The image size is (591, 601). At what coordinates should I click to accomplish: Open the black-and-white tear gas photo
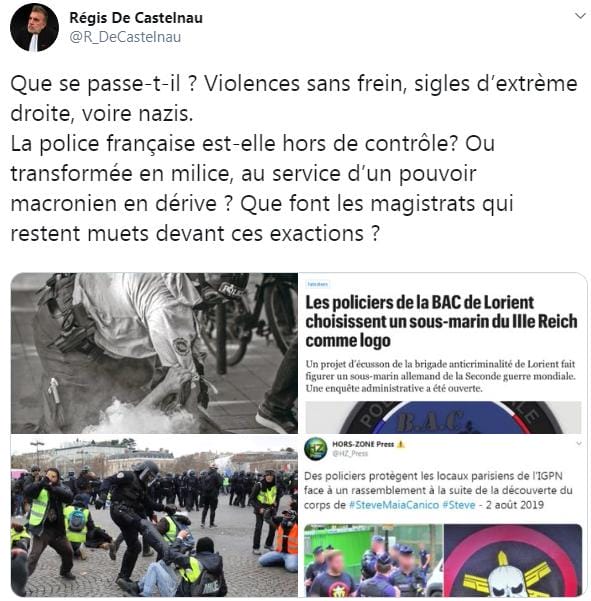[x=154, y=353]
